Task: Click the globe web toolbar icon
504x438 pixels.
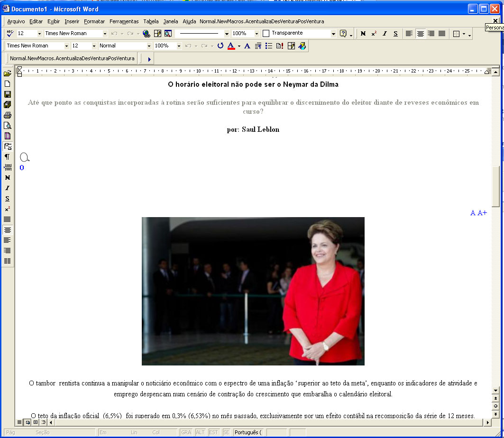Action: click(147, 34)
